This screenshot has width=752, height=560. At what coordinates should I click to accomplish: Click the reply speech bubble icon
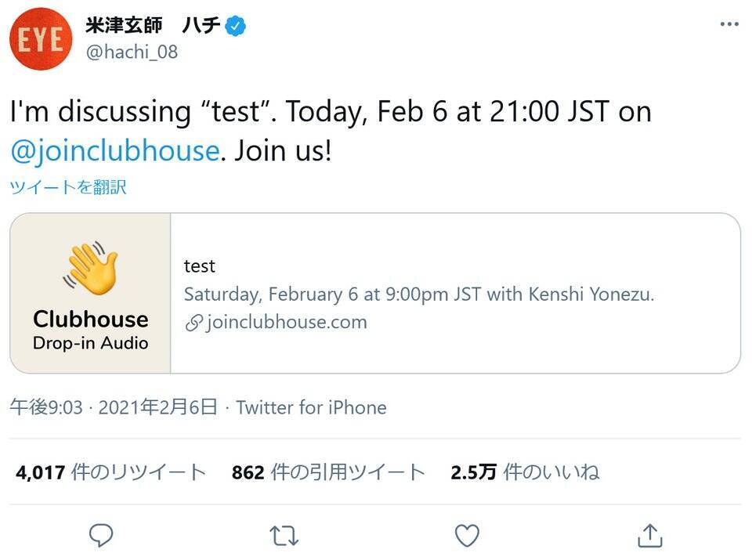(x=101, y=536)
